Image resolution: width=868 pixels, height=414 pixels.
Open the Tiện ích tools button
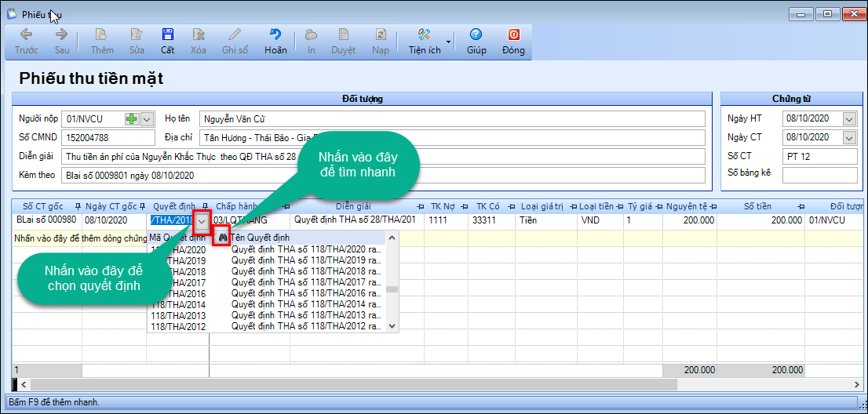pyautogui.click(x=425, y=42)
